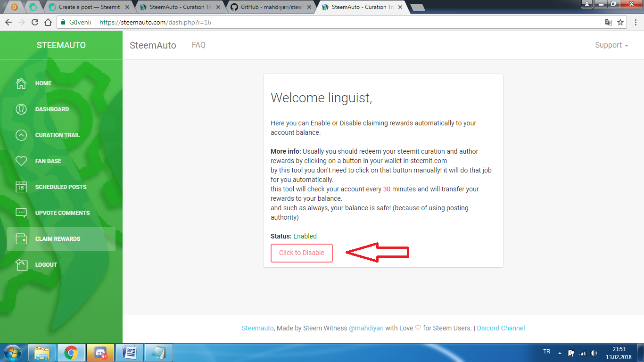This screenshot has width=644, height=362.
Task: Click the Upvote Comments speech bubble icon
Action: click(x=21, y=213)
